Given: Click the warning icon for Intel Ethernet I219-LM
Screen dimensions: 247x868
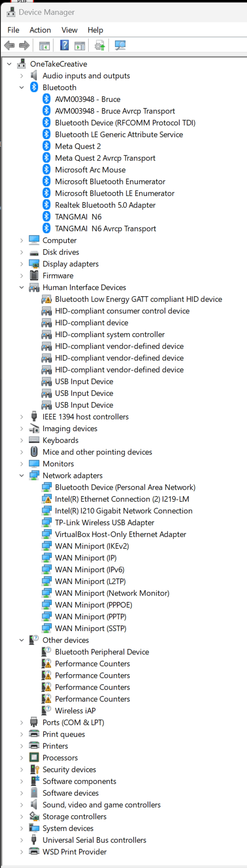Looking at the screenshot, I should click(47, 499).
